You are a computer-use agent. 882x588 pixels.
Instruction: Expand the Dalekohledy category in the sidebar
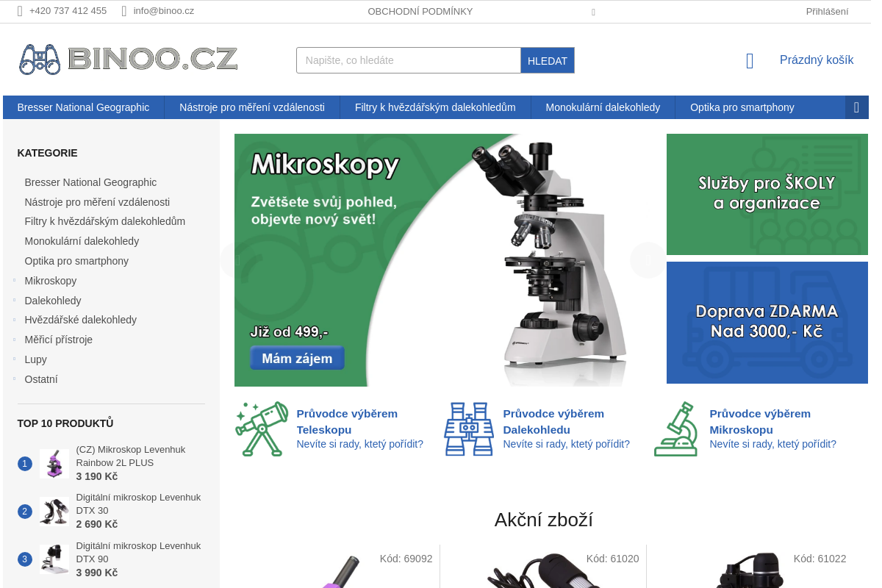pos(12,300)
